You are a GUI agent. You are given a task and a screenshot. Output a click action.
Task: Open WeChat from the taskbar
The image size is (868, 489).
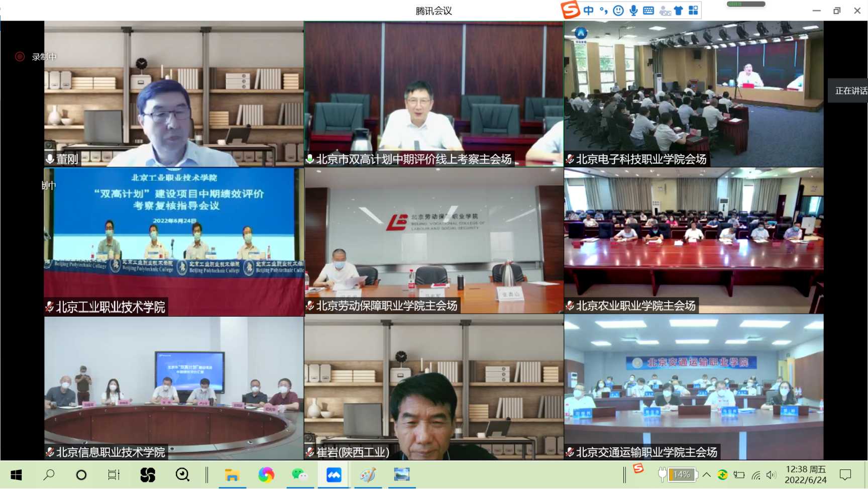tap(300, 475)
